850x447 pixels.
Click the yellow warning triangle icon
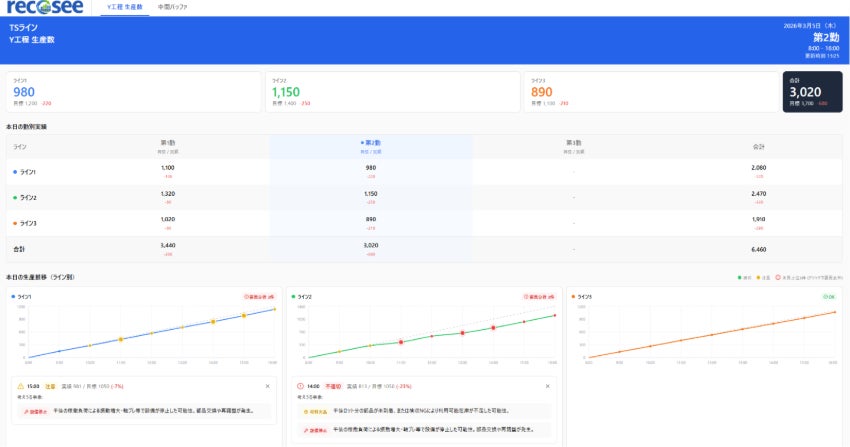[x=21, y=386]
